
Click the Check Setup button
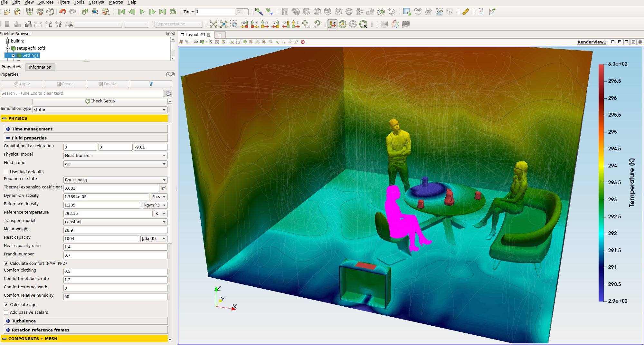[100, 101]
